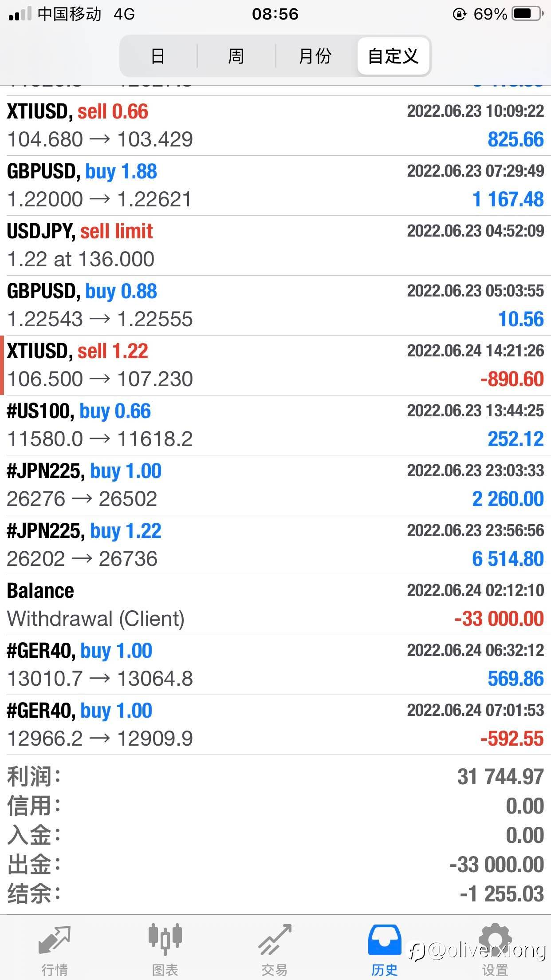Tap the #US100 buy 0.66 trade row
551x980 pixels.
pos(275,425)
